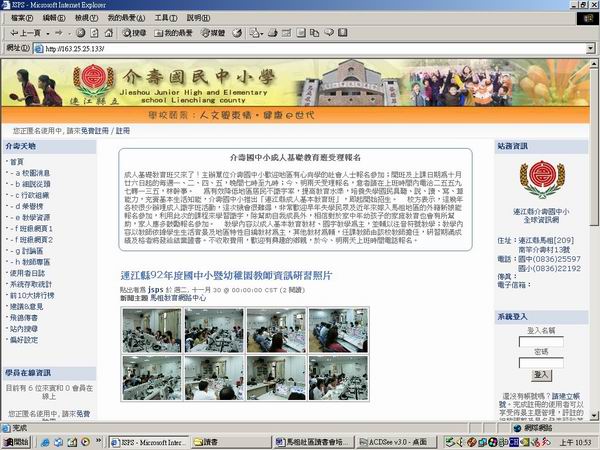This screenshot has width=600, height=450.
Task: Open the Favorites (我的最愛) toolbar button
Action: [x=173, y=33]
